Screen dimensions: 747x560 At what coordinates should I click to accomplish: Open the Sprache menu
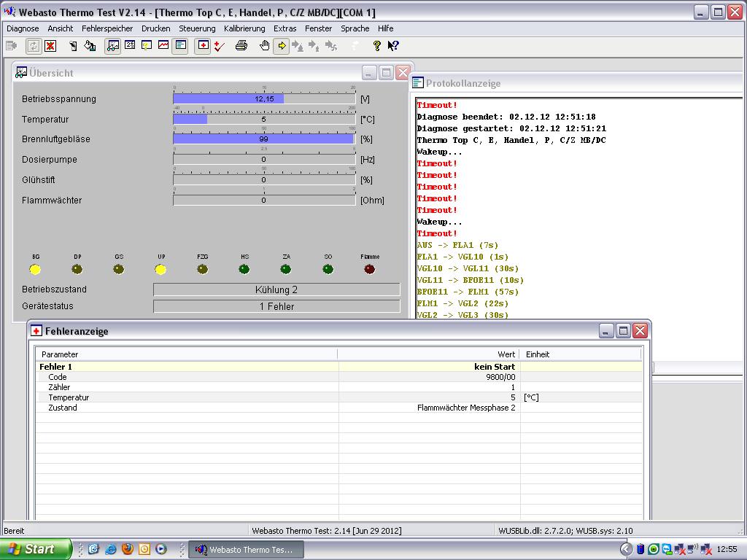pos(355,28)
